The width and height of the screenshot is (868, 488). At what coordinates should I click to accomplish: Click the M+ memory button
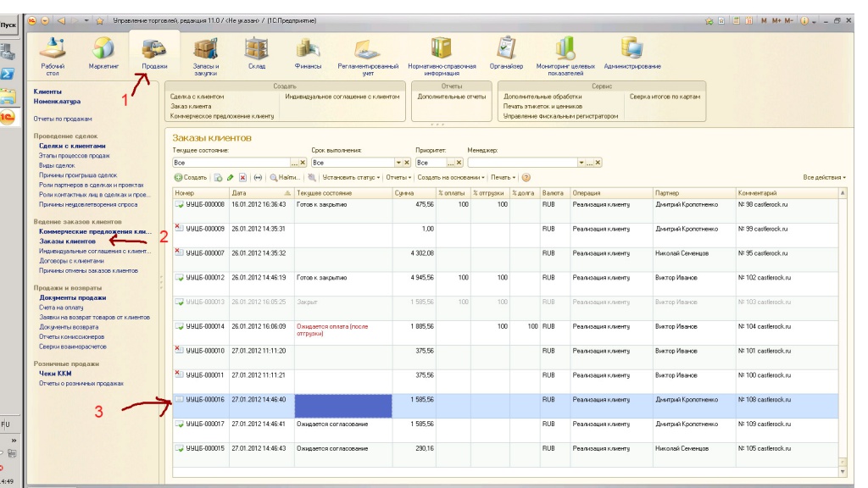776,21
